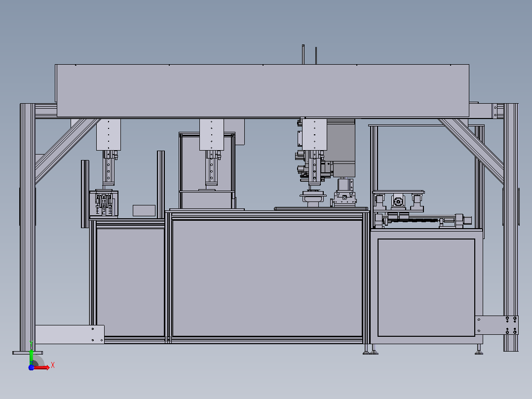Select the right cabinet's framed door panel
This screenshot has width=532, height=399.
point(426,287)
